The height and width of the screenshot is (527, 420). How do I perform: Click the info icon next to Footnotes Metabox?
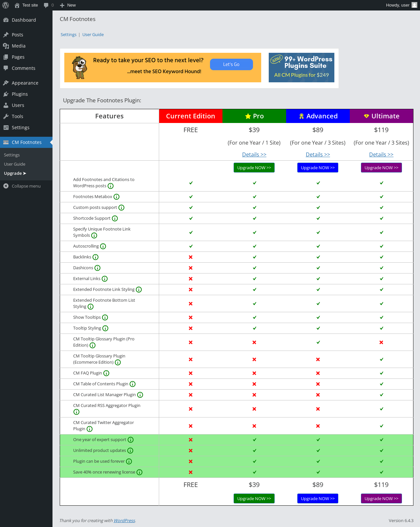(x=116, y=197)
